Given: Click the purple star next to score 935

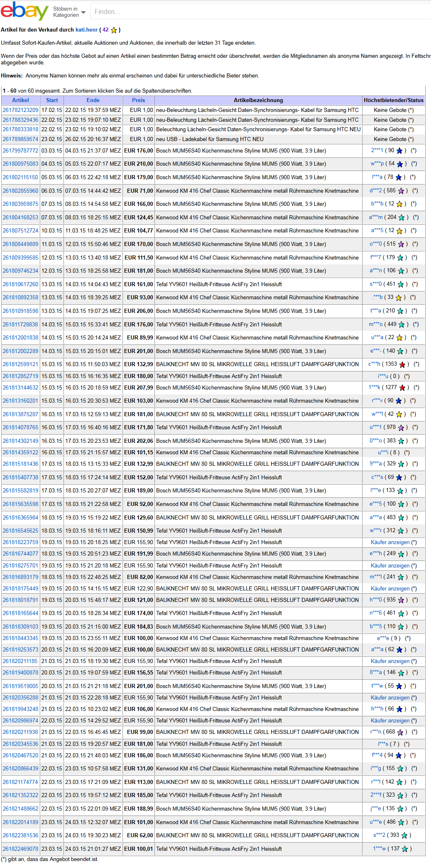Looking at the screenshot, I should coord(401,600).
